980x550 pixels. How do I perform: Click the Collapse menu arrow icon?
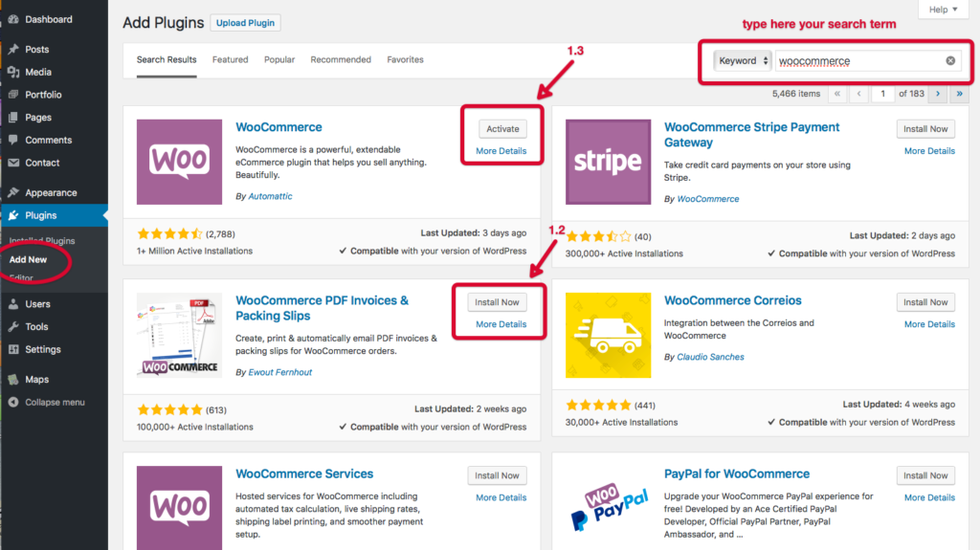pyautogui.click(x=13, y=402)
